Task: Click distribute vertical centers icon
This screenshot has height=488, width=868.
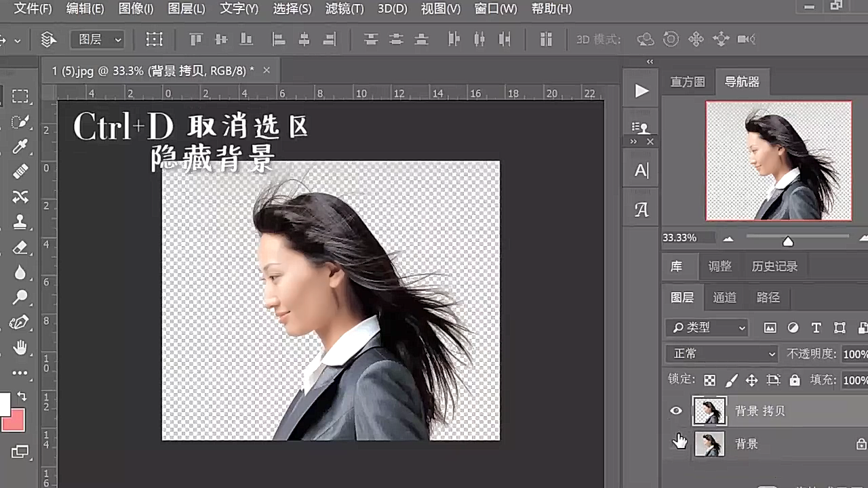Action: (x=396, y=39)
